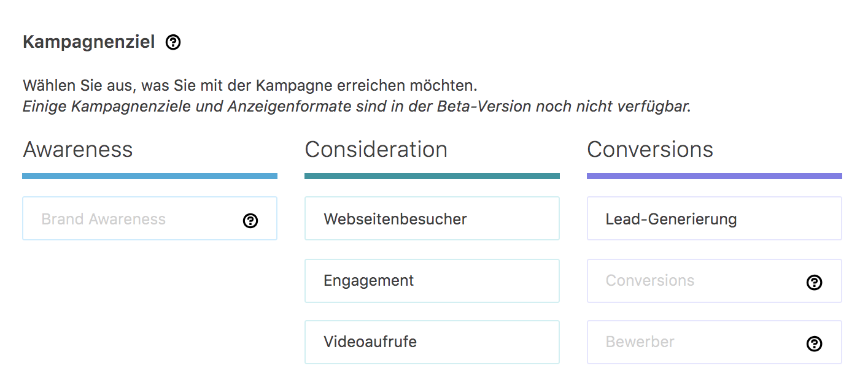Open the help icon beside Kampagnenziel
The height and width of the screenshot is (390, 868).
pyautogui.click(x=173, y=42)
